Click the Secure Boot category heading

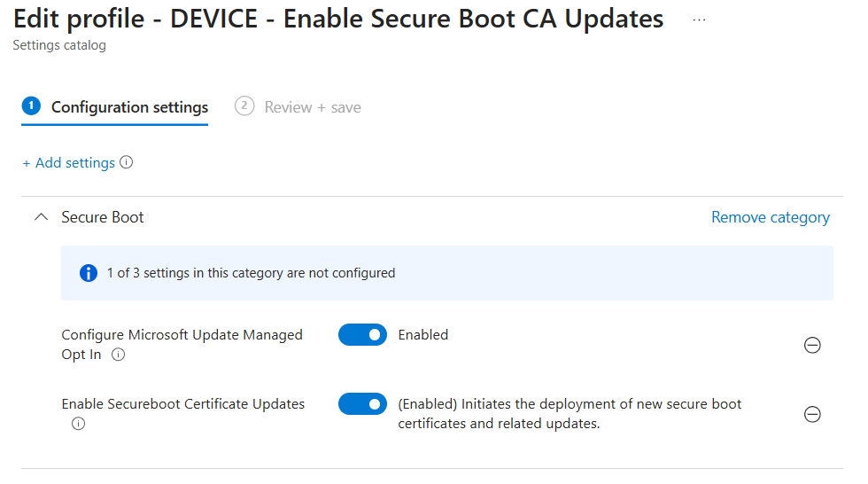tap(103, 217)
